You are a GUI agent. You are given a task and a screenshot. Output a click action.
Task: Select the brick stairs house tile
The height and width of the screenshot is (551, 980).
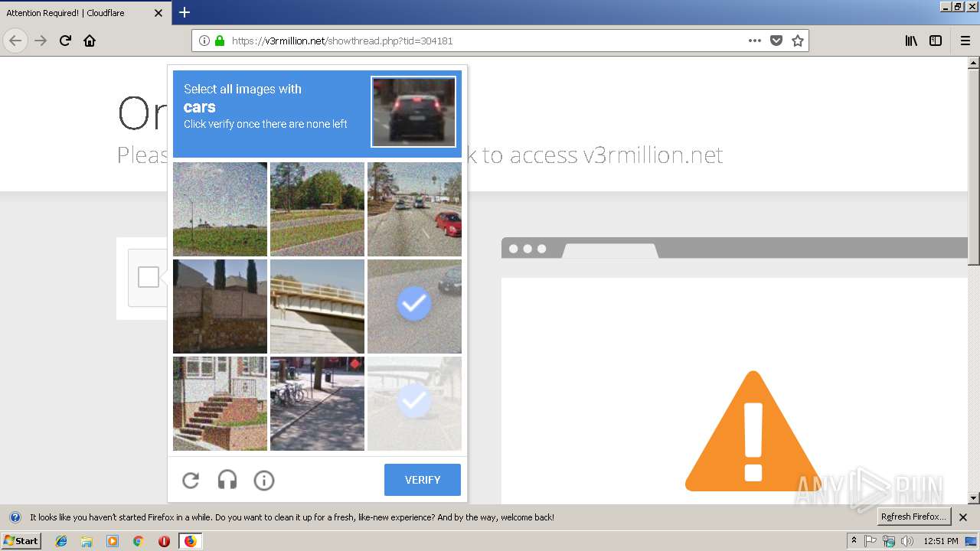pos(220,403)
